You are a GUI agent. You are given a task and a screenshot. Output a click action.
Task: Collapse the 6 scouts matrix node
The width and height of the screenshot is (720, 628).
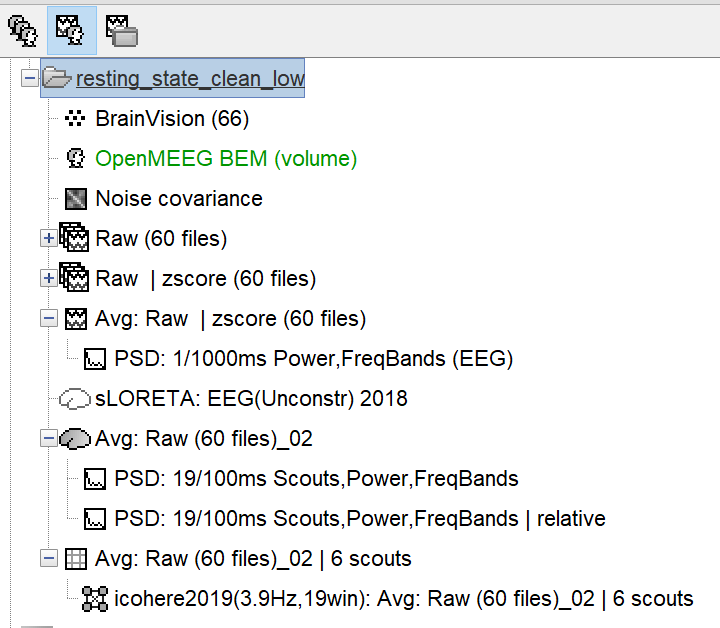click(48, 559)
